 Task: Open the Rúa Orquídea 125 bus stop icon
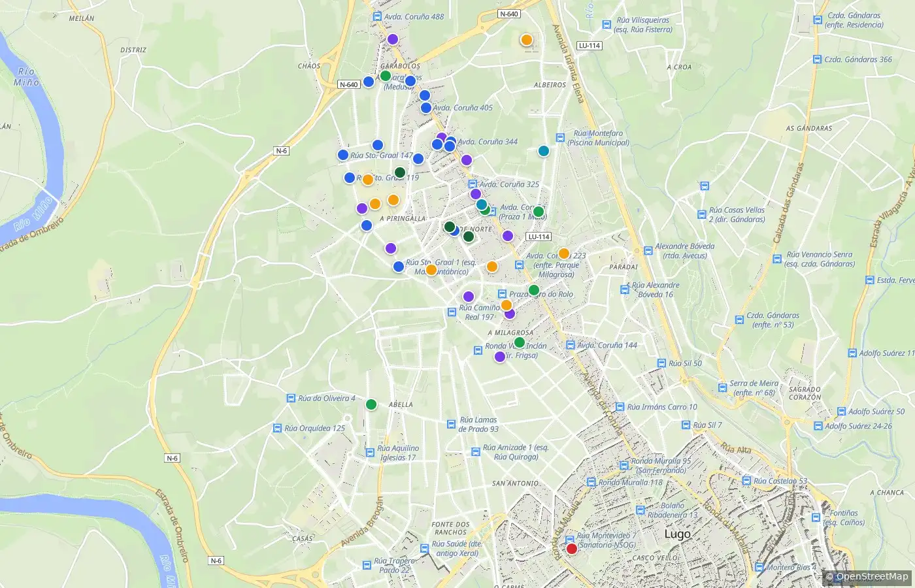tap(277, 429)
